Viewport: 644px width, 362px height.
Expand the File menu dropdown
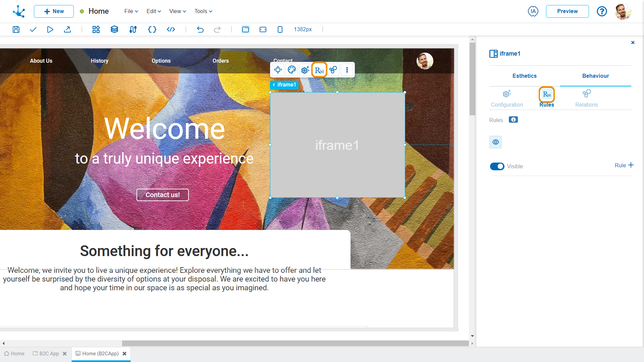point(131,11)
